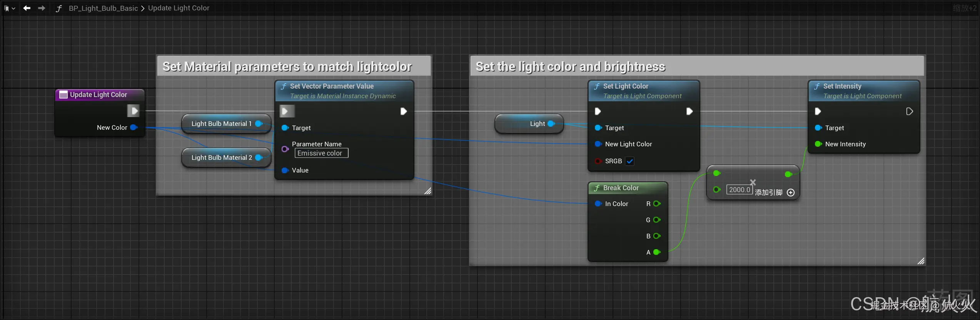The image size is (980, 320).
Task: Click multiply node top input pin
Action: (717, 173)
